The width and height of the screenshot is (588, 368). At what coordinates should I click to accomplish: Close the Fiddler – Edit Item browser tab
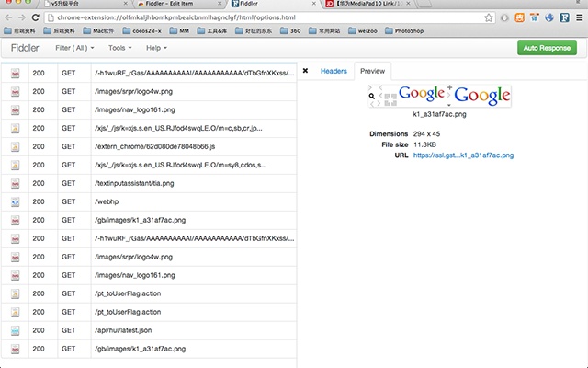(220, 4)
